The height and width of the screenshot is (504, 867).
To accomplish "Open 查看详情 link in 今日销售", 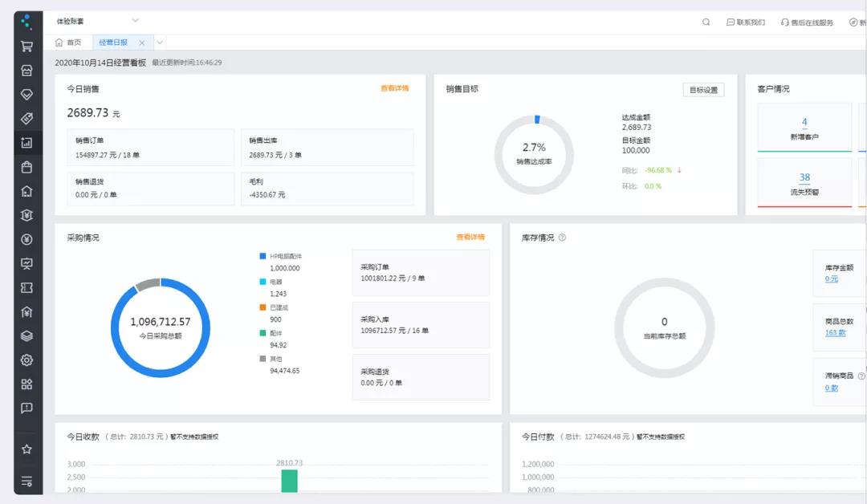I will pyautogui.click(x=394, y=88).
